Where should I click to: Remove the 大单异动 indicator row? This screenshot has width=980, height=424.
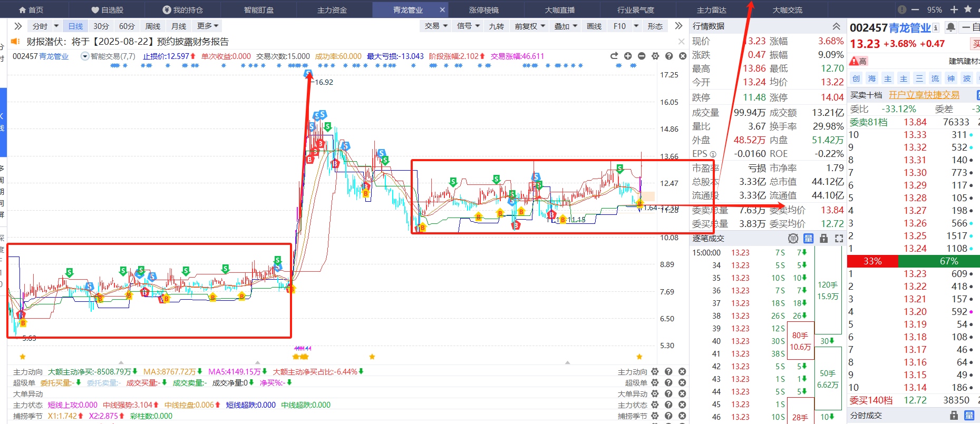tap(682, 394)
